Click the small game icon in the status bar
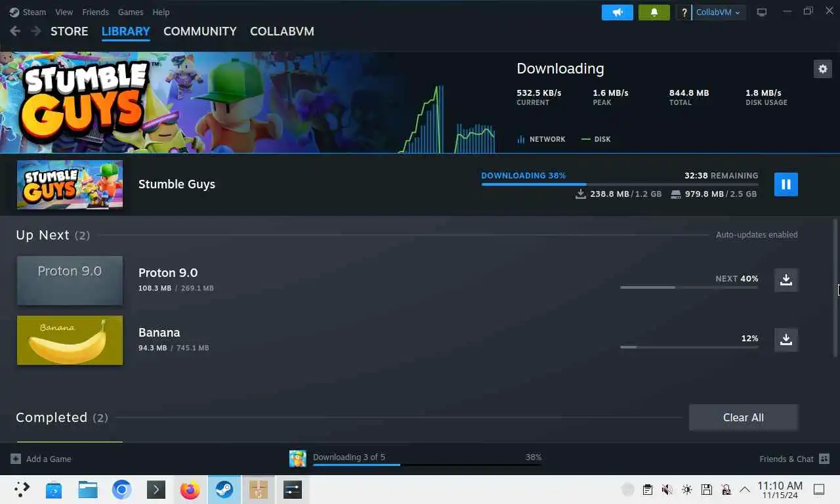 pos(298,459)
